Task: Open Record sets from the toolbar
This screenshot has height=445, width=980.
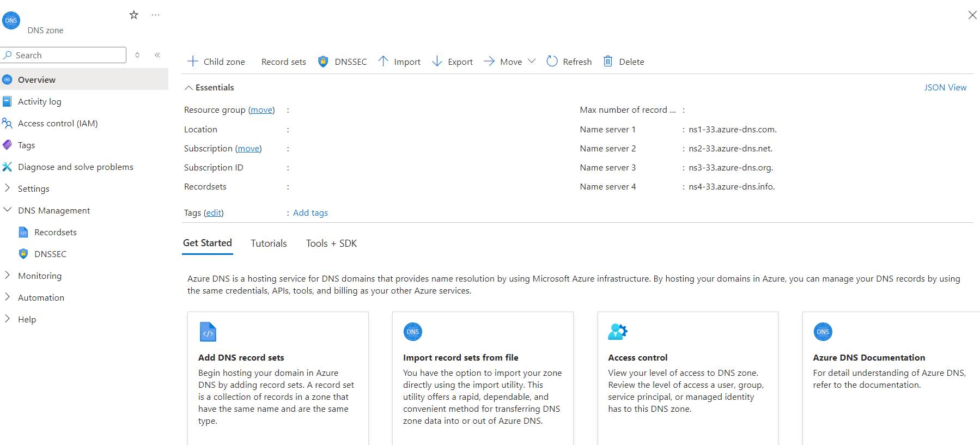Action: point(284,62)
